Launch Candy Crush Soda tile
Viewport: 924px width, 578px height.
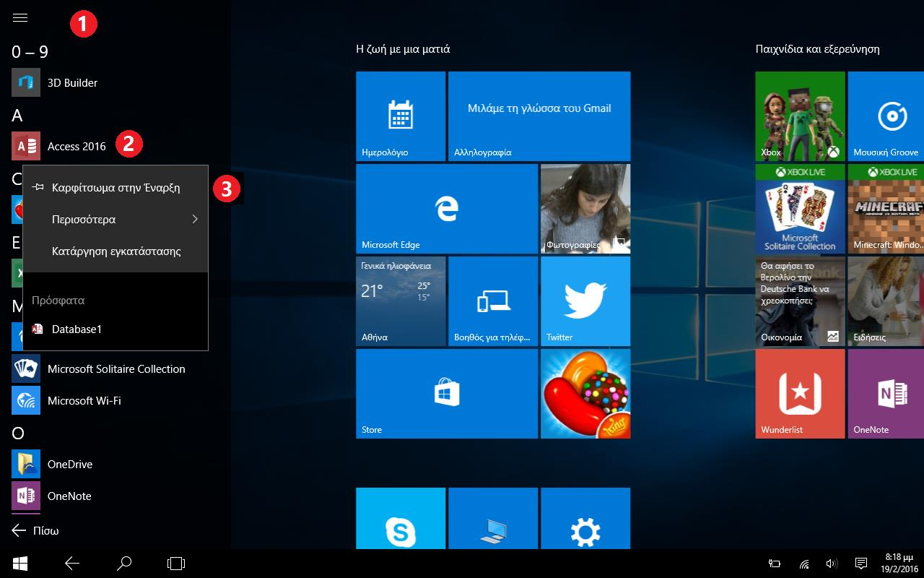pos(585,394)
